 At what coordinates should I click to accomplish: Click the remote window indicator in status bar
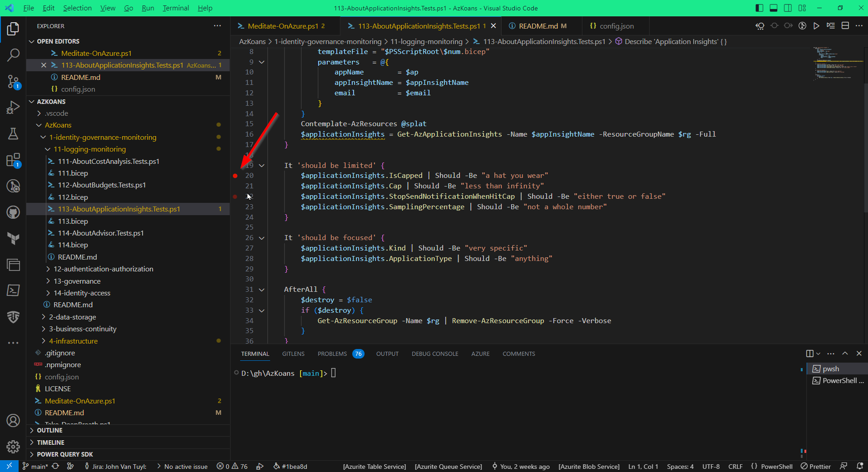9,466
